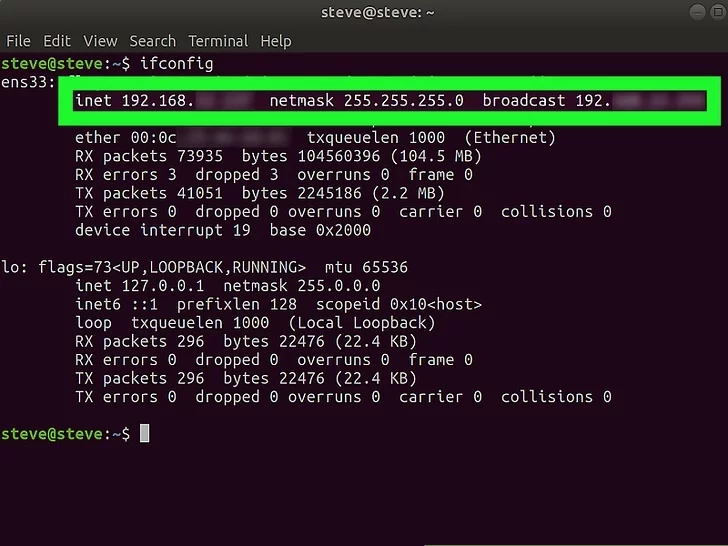The height and width of the screenshot is (546, 728).
Task: Click 'inet 127.0.0.1' text
Action: coord(139,286)
